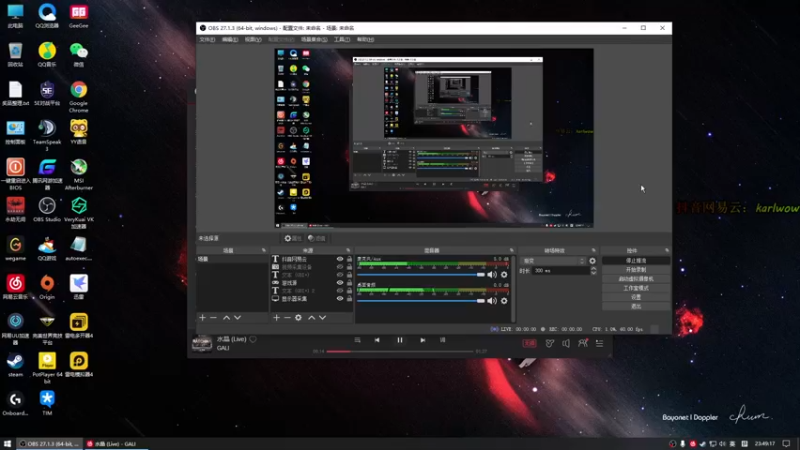Toggle lock on 视频采集设备 source
The height and width of the screenshot is (450, 800).
pos(349,267)
